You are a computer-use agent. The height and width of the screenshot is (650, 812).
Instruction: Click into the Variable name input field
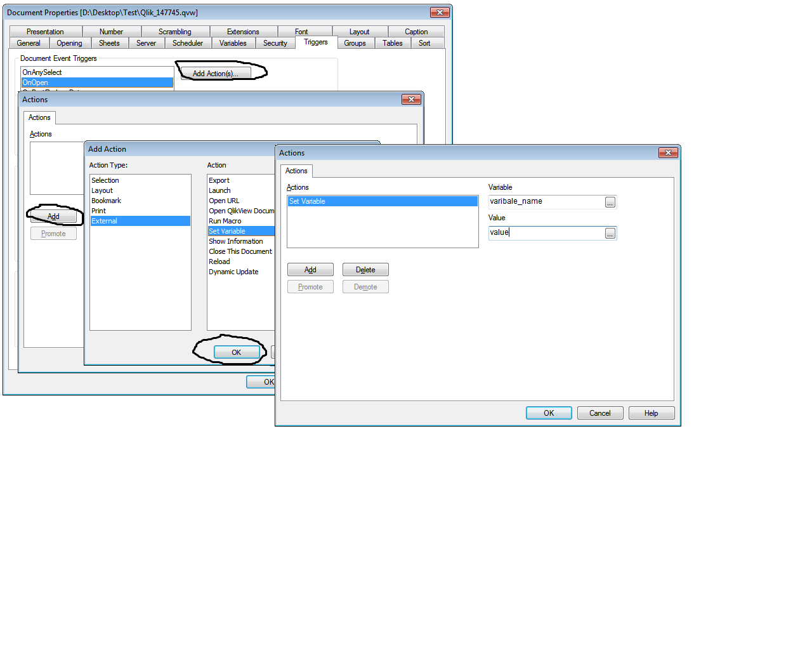point(546,202)
